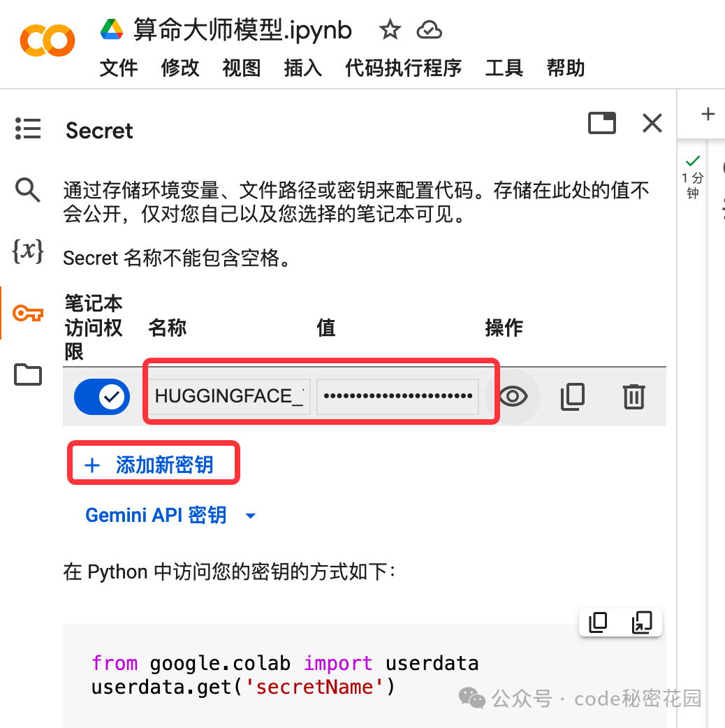Toggle notebook access for HUGGINGFACE secret

pyautogui.click(x=102, y=397)
